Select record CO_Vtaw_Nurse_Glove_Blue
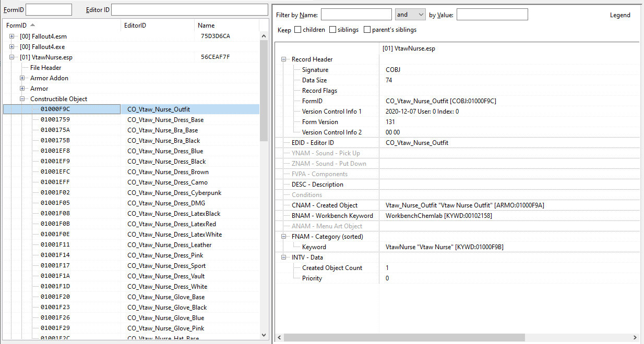Viewport: 644px width, 344px height. point(131,318)
